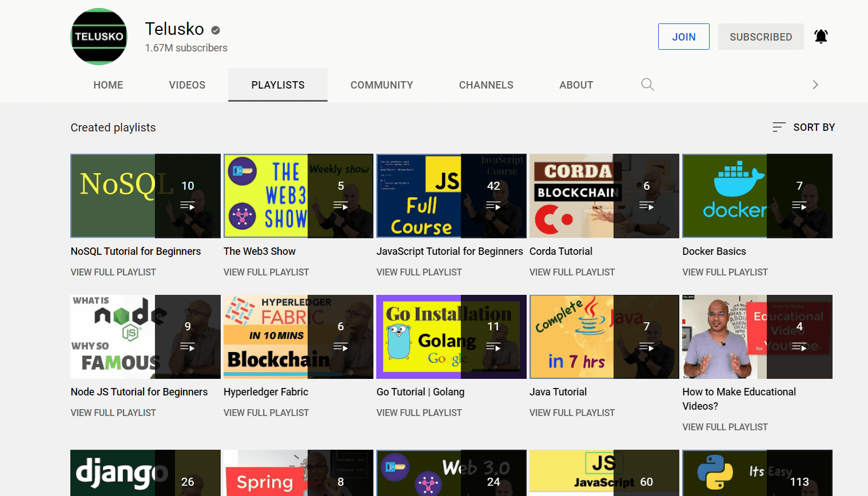
Task: View full playlist for Hyperledger Fabric
Action: pos(266,413)
